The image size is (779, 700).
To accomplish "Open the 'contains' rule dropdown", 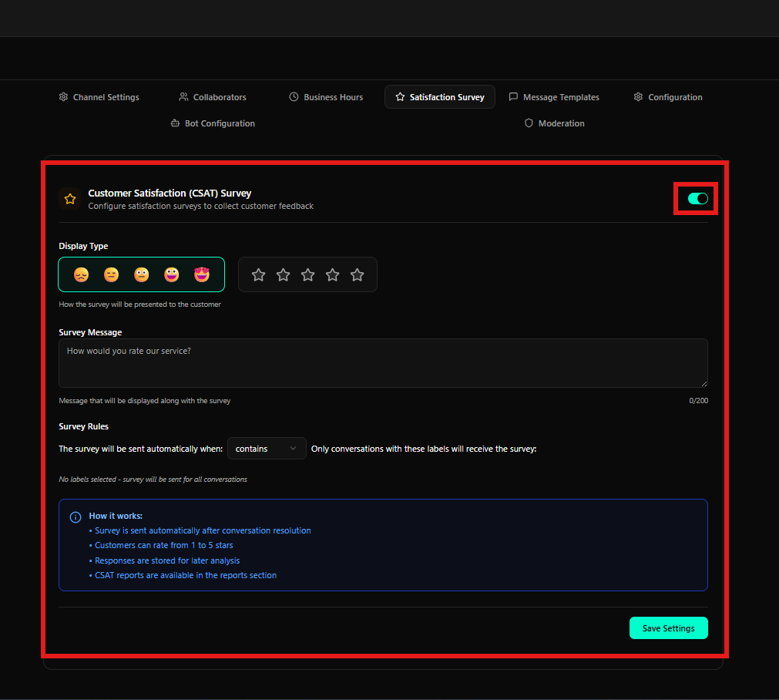I will coord(267,449).
